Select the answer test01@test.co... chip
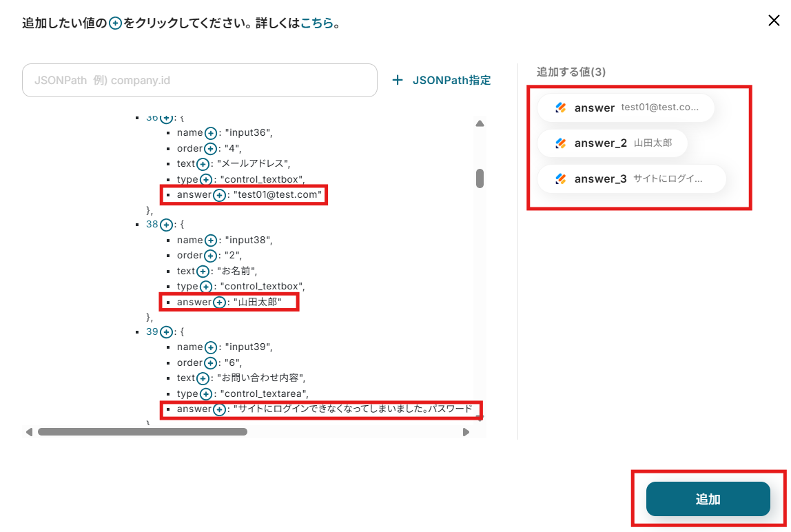This screenshot has width=791, height=532. click(626, 108)
